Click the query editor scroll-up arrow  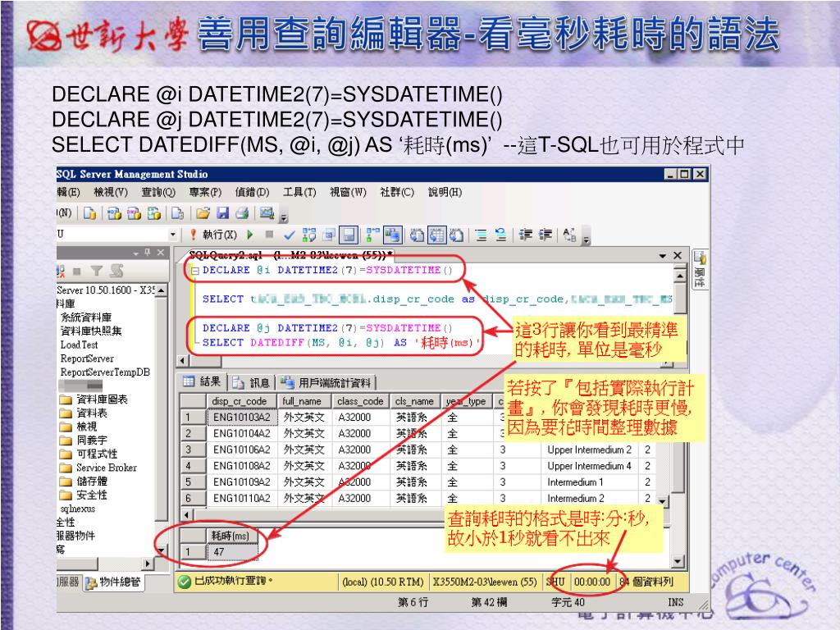coord(680,275)
